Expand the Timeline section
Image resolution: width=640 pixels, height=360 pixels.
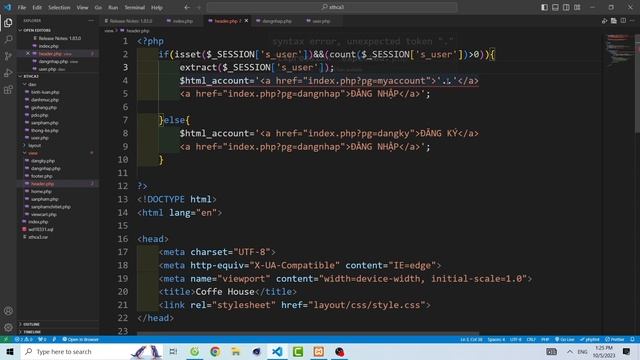[x=57, y=332]
